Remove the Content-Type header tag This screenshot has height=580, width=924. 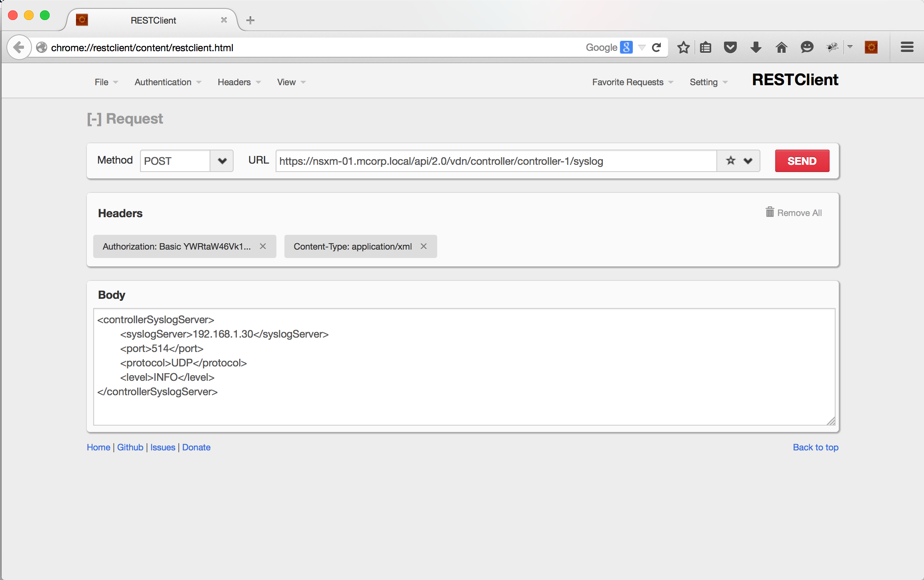tap(424, 246)
